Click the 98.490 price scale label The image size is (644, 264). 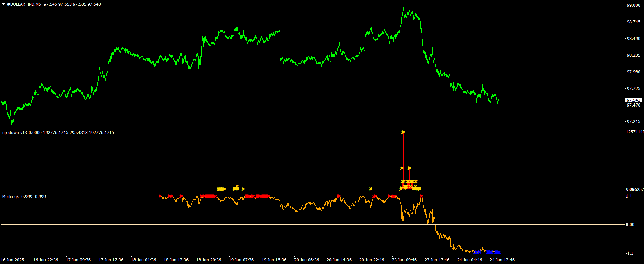click(x=633, y=39)
